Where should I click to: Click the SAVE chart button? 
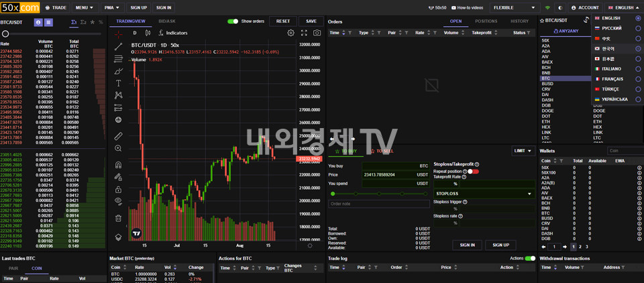[x=311, y=21]
